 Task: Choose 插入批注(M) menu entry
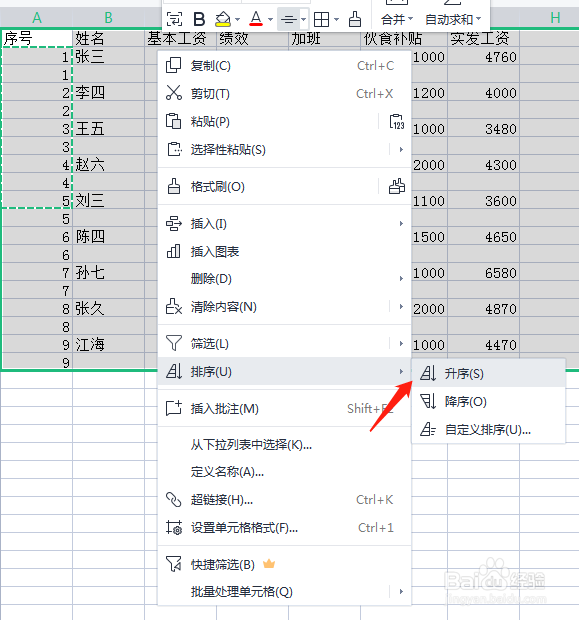284,408
